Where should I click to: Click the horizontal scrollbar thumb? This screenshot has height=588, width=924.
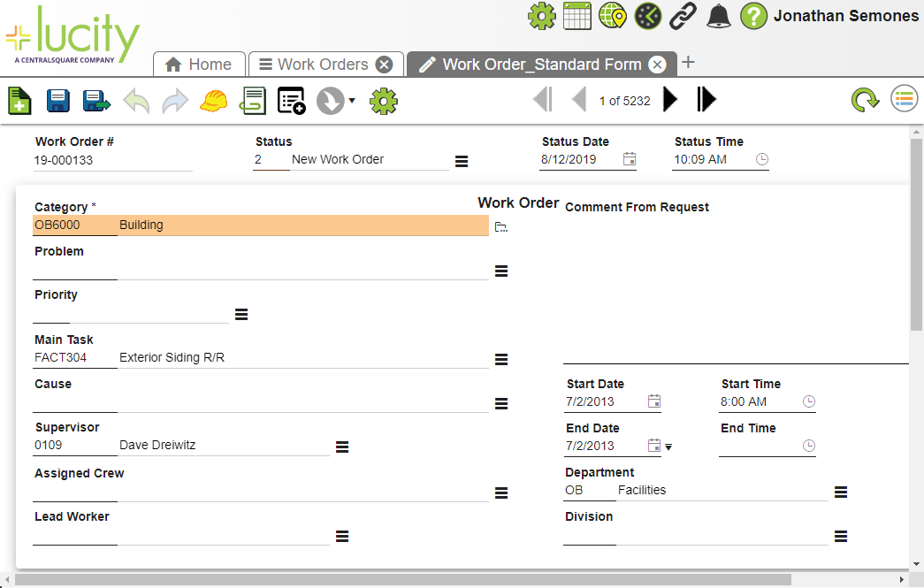(x=403, y=580)
